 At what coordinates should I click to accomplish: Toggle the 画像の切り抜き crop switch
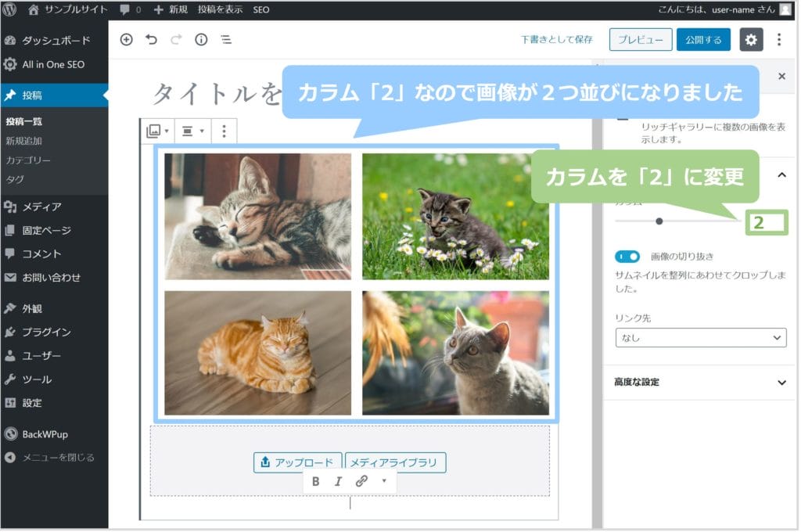627,256
